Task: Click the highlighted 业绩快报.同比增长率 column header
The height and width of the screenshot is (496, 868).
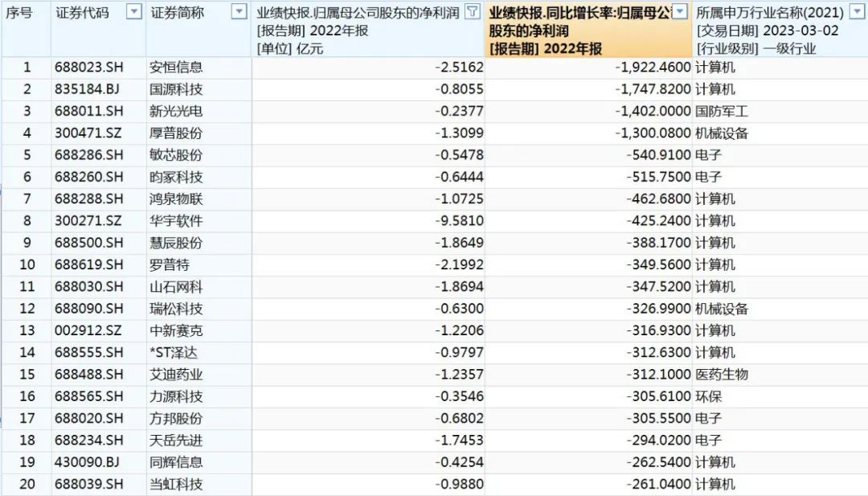Action: point(579,31)
